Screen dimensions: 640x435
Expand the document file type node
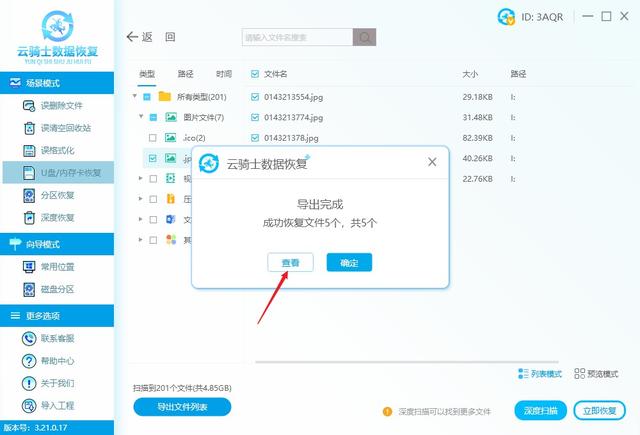(x=140, y=219)
